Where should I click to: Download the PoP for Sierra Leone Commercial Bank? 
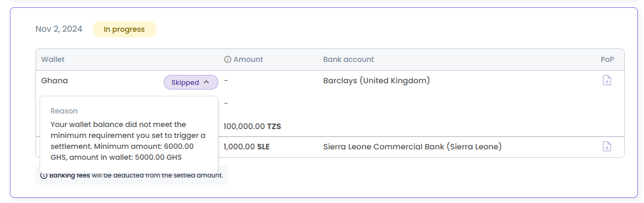(x=606, y=147)
